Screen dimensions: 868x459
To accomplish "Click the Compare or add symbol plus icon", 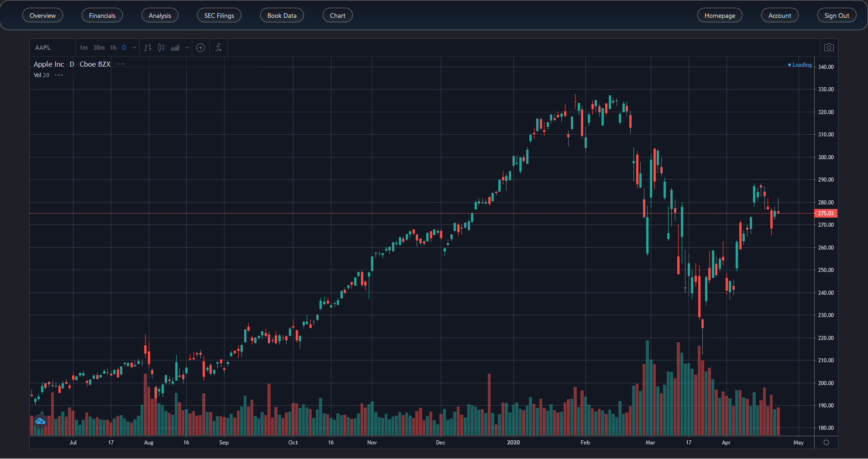I will 200,47.
